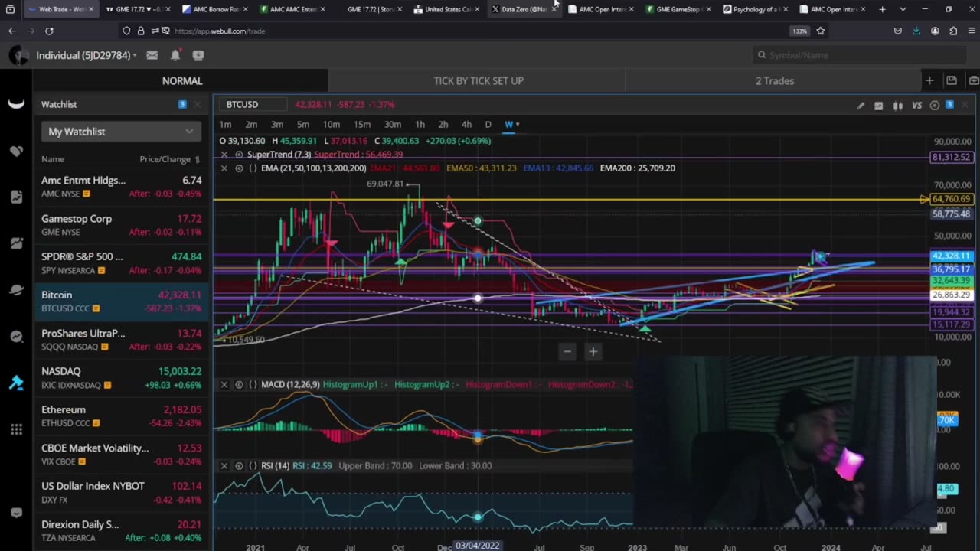Toggle EMA indicator visibility eye
Viewport: 980px width, 551px height.
[x=239, y=168]
